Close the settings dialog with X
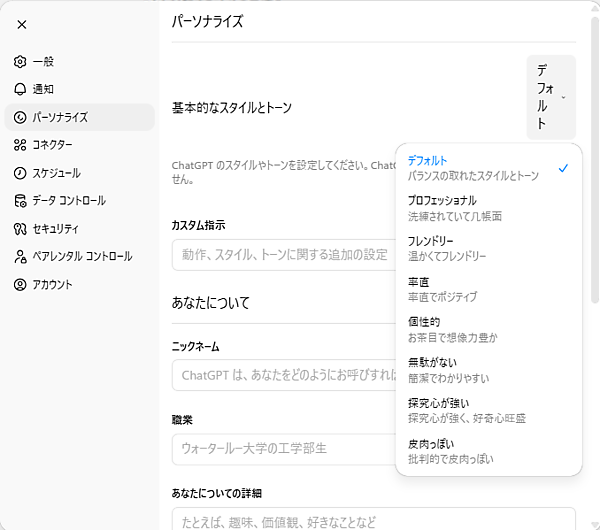600x530 pixels. [x=22, y=24]
